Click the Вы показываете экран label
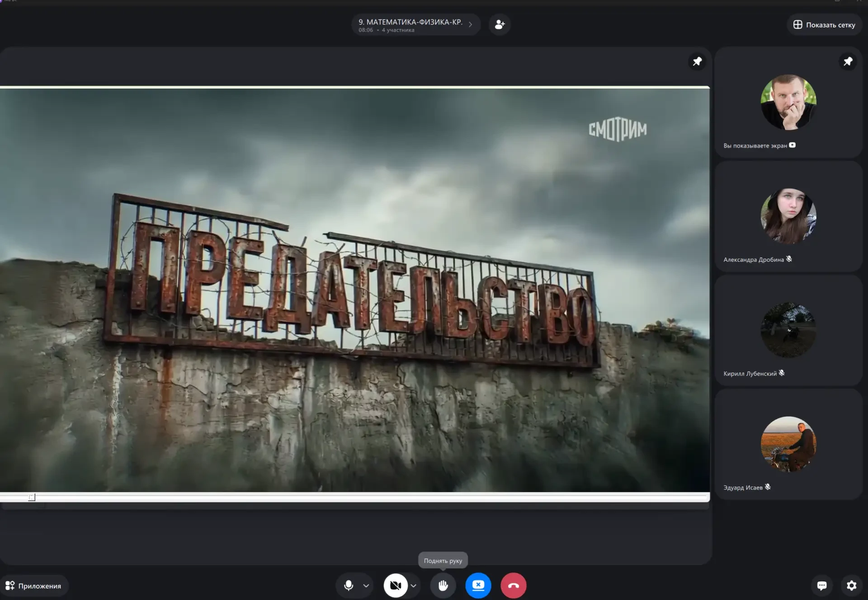This screenshot has height=600, width=868. [755, 145]
